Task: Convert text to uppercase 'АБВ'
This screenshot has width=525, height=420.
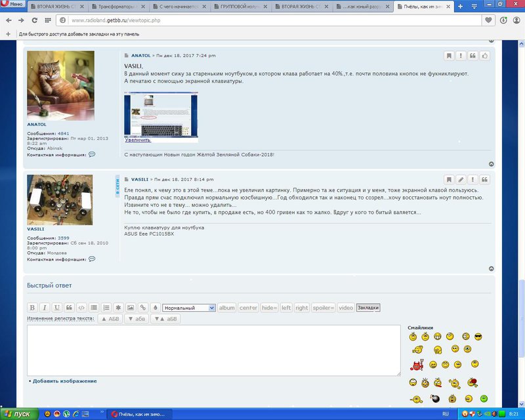Action: coord(110,319)
